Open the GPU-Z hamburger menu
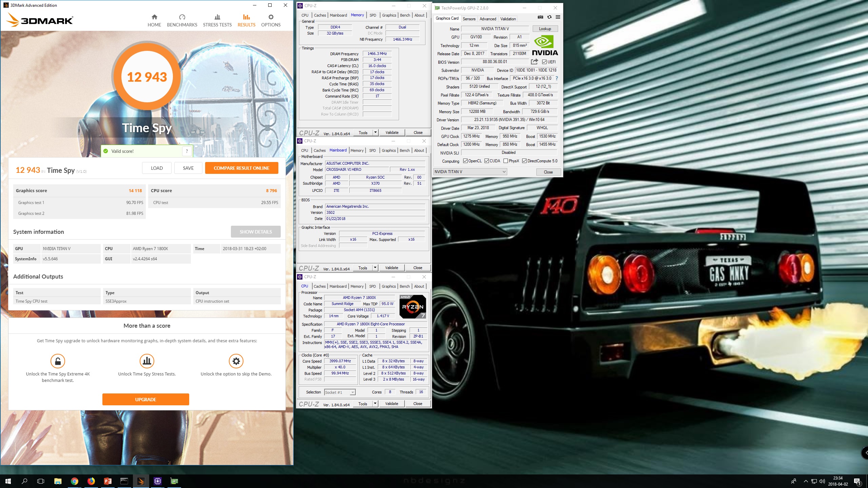The width and height of the screenshot is (868, 488). tap(558, 17)
